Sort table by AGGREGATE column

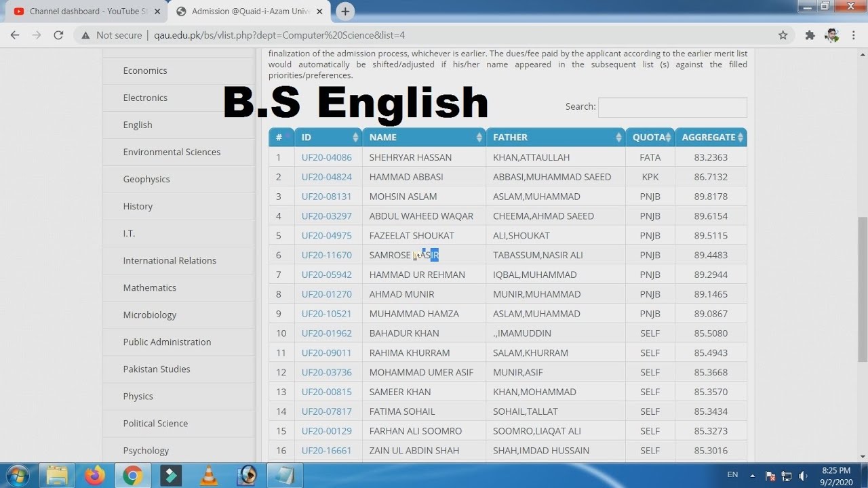[711, 137]
